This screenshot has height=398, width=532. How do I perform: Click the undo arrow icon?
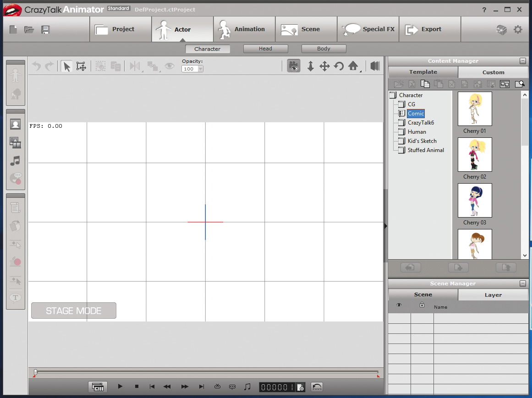click(36, 66)
